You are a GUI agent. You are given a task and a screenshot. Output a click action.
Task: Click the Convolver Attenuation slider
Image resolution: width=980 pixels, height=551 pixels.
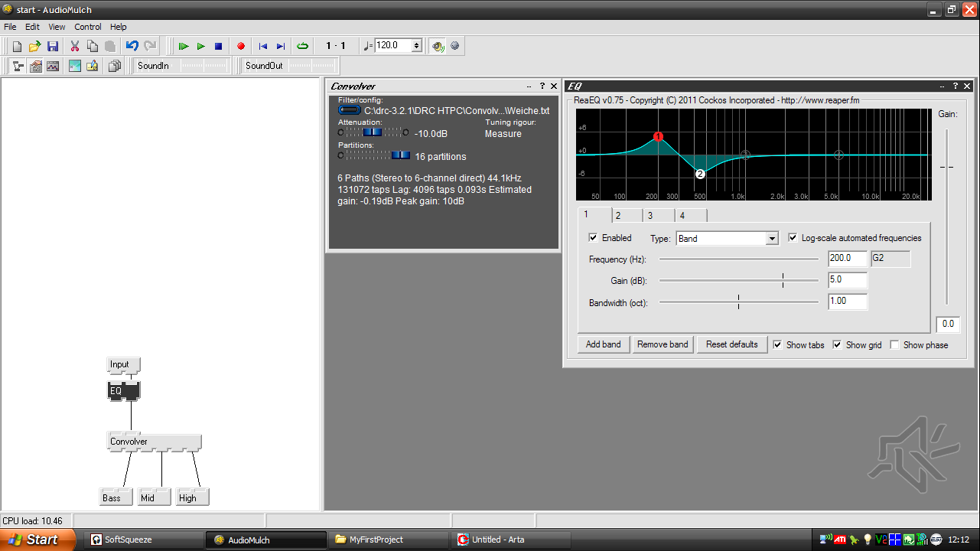(x=373, y=132)
